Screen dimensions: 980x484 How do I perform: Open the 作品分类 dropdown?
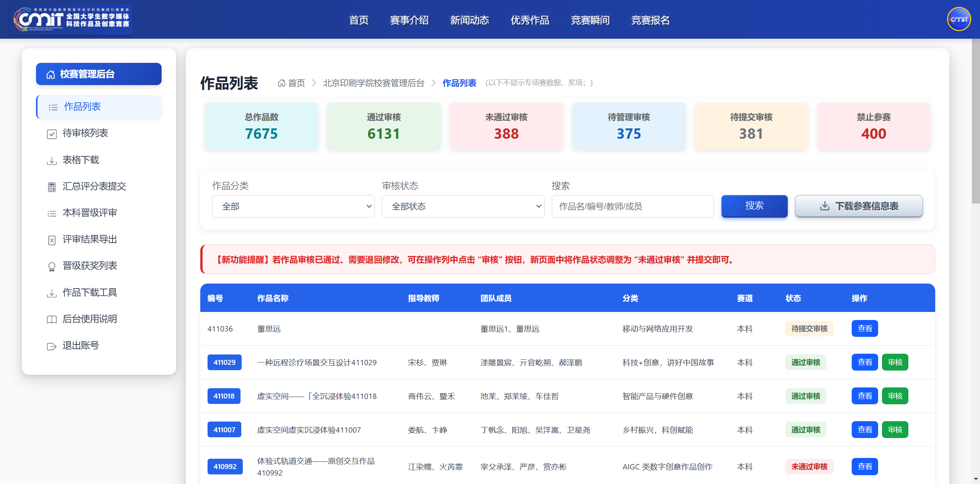293,207
